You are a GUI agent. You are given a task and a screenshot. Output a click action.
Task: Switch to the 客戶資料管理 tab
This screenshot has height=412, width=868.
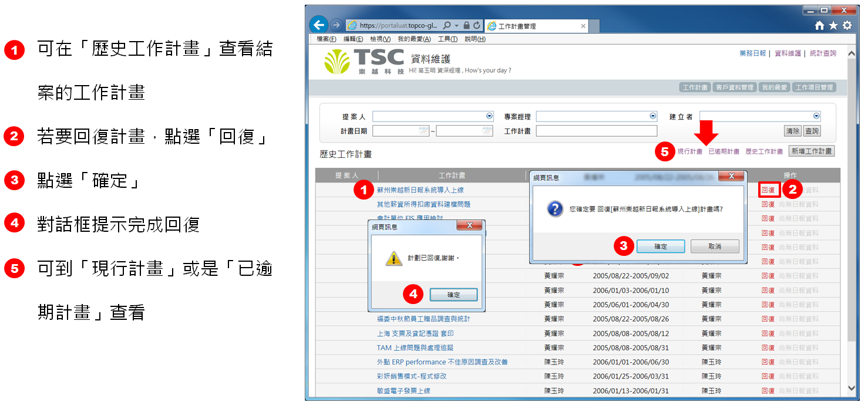[x=734, y=87]
